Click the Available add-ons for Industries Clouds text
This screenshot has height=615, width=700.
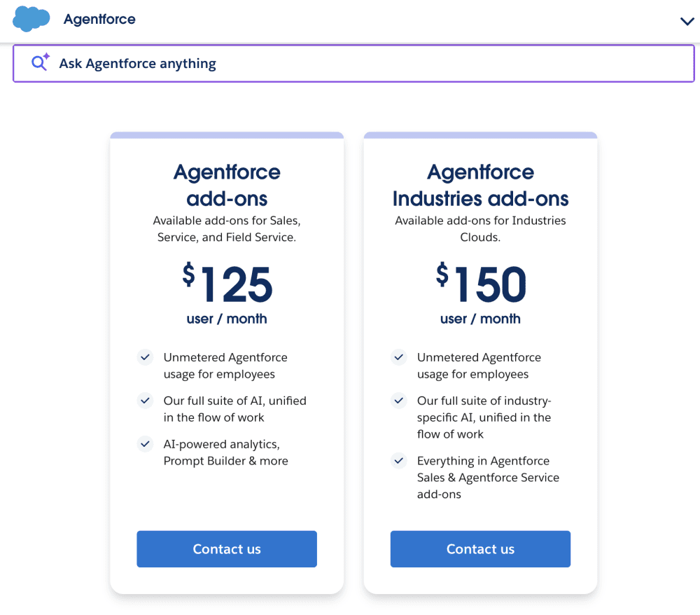click(x=480, y=229)
